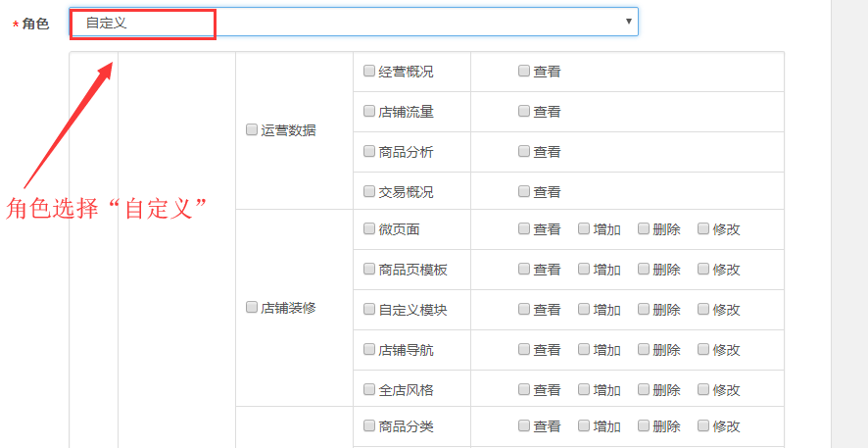The width and height of the screenshot is (868, 448).
Task: Select the 自定义模块 checkbox
Action: coord(369,309)
